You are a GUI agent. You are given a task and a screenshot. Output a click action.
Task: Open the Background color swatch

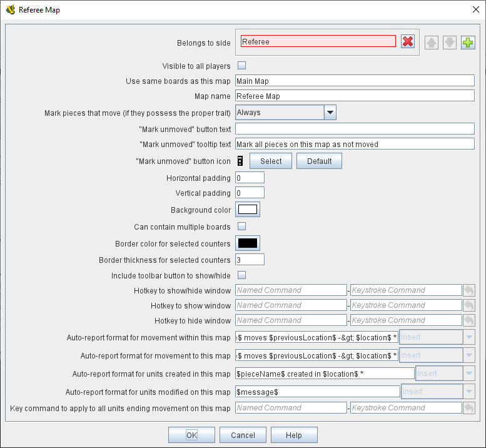(248, 210)
